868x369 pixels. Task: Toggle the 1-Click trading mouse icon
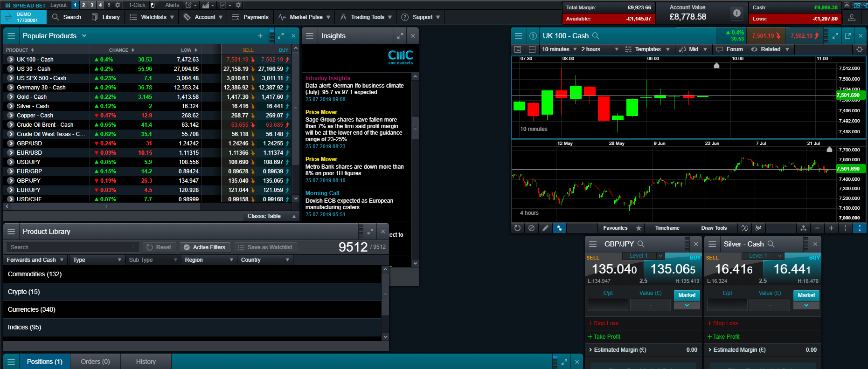153,5
